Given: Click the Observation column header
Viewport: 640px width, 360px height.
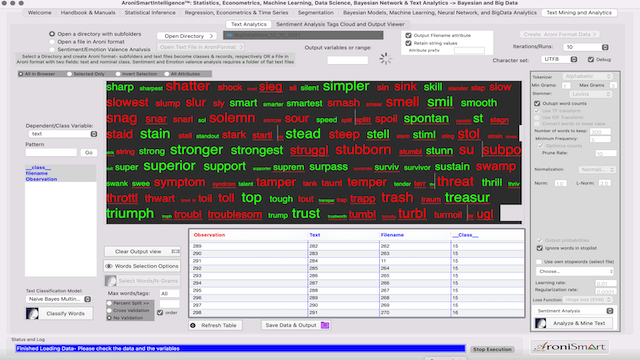Looking at the screenshot, I should click(209, 235).
